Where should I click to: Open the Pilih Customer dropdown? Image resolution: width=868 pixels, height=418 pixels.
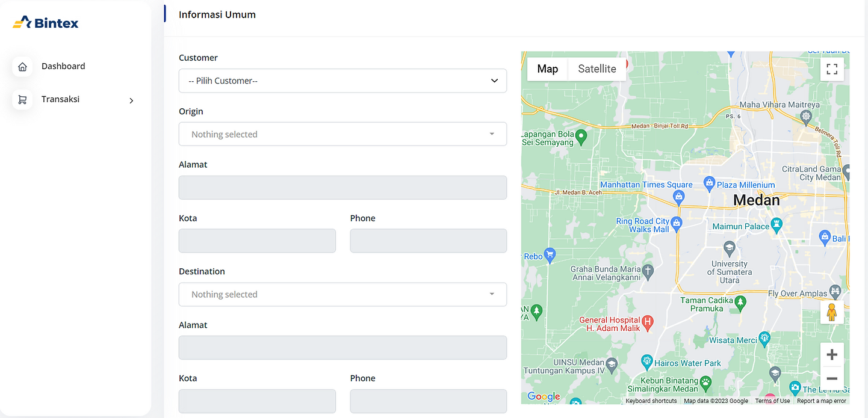(x=343, y=81)
